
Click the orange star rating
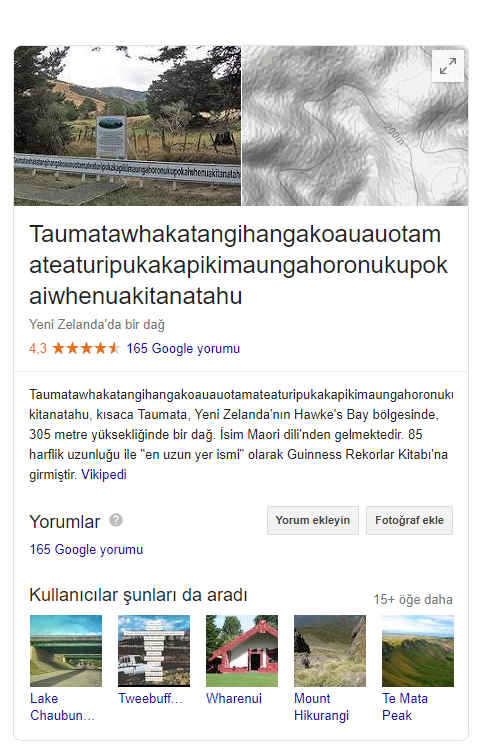coord(86,348)
